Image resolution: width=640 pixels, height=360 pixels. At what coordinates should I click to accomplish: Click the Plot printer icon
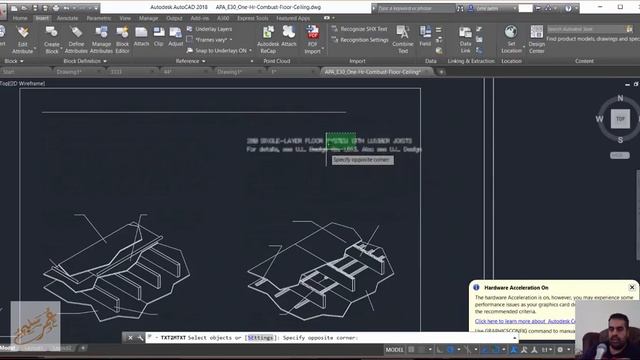[56, 8]
